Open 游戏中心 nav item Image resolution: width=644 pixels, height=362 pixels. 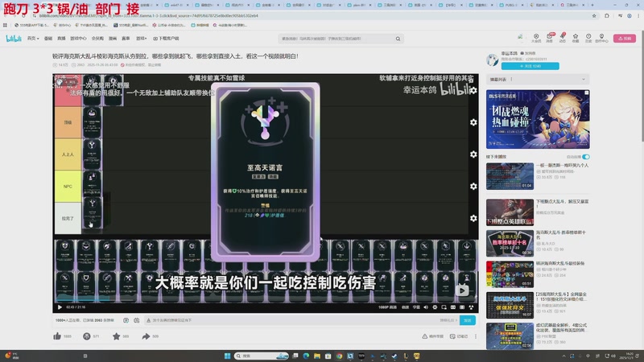pos(78,38)
